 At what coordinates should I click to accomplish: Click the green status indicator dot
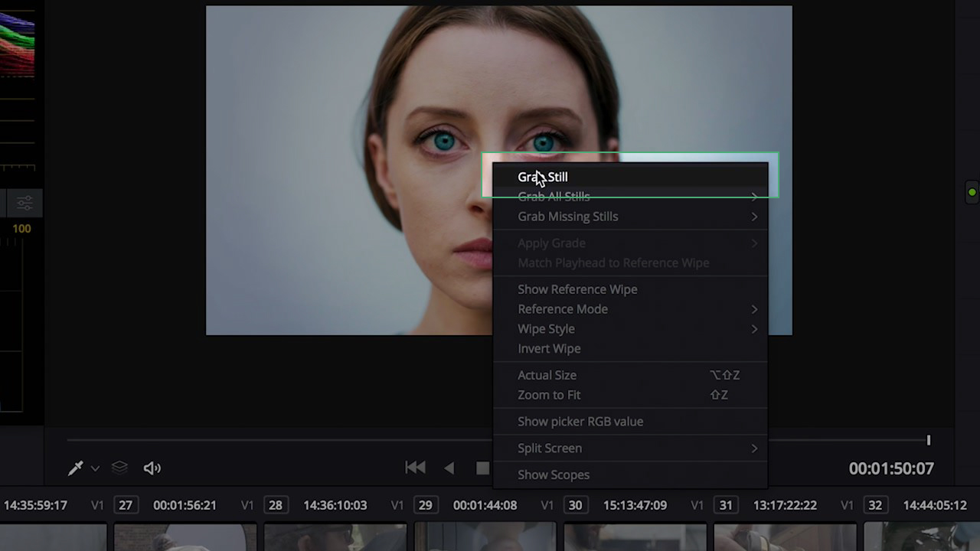pos(972,191)
